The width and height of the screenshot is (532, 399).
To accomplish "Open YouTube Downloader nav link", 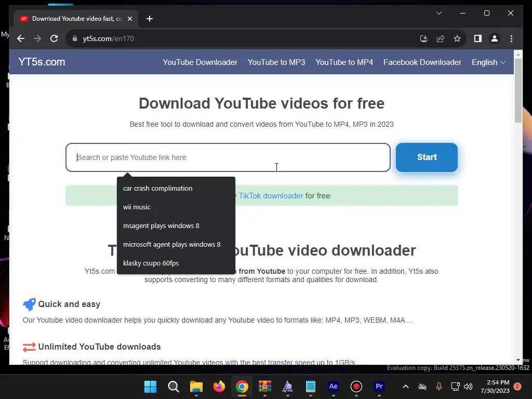I will 200,62.
